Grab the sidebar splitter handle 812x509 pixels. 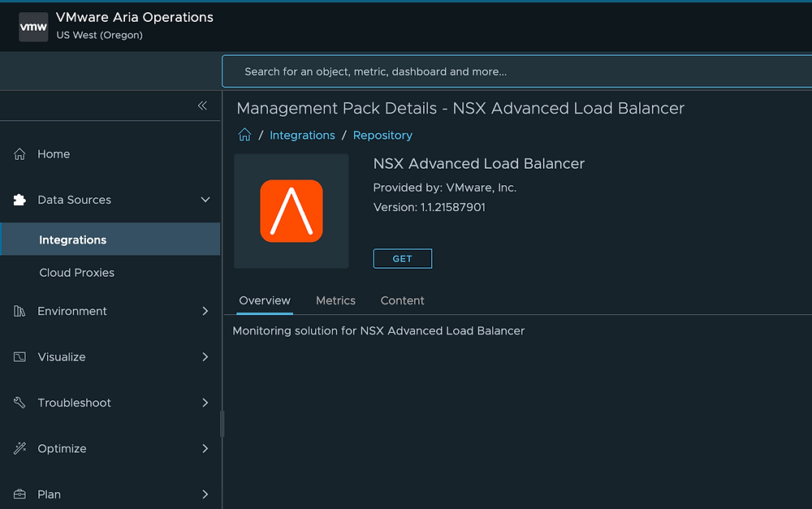coord(222,424)
